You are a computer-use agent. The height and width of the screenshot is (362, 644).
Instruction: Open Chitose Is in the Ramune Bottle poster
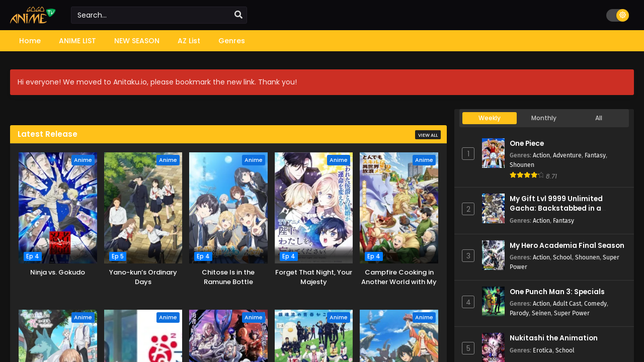coord(228,208)
